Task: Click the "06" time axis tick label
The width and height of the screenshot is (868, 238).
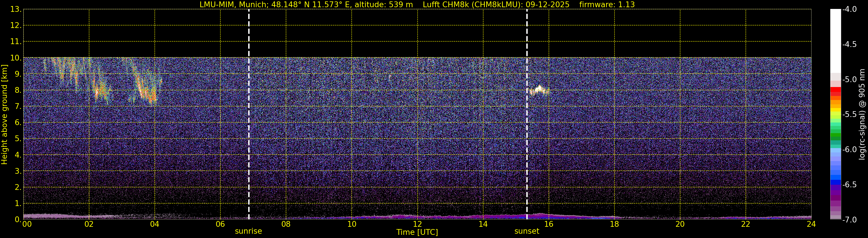Action: [220, 224]
